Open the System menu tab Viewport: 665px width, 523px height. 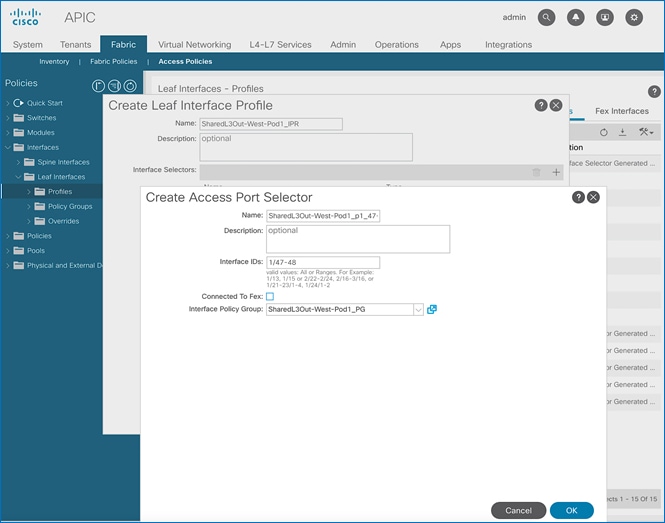click(28, 45)
